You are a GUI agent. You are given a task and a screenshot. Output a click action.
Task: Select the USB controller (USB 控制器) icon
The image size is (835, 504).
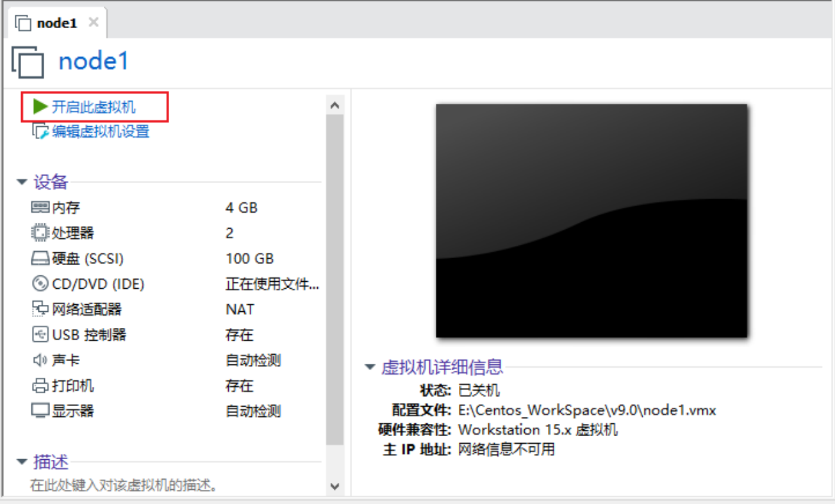pyautogui.click(x=40, y=334)
